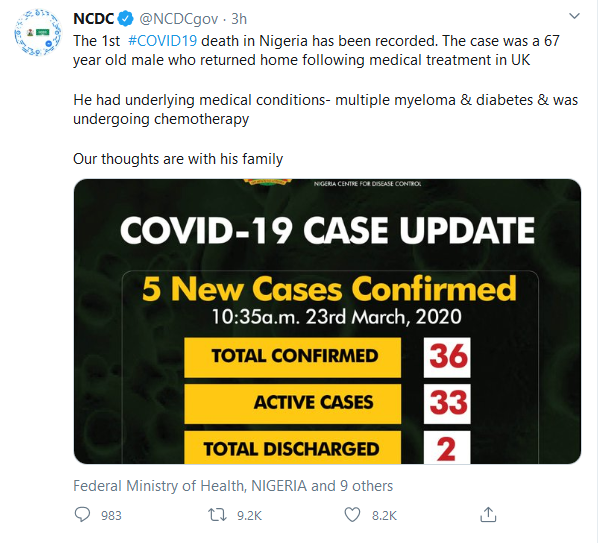Click the "5 New Cases Confirmed" headline in image

coord(329,289)
